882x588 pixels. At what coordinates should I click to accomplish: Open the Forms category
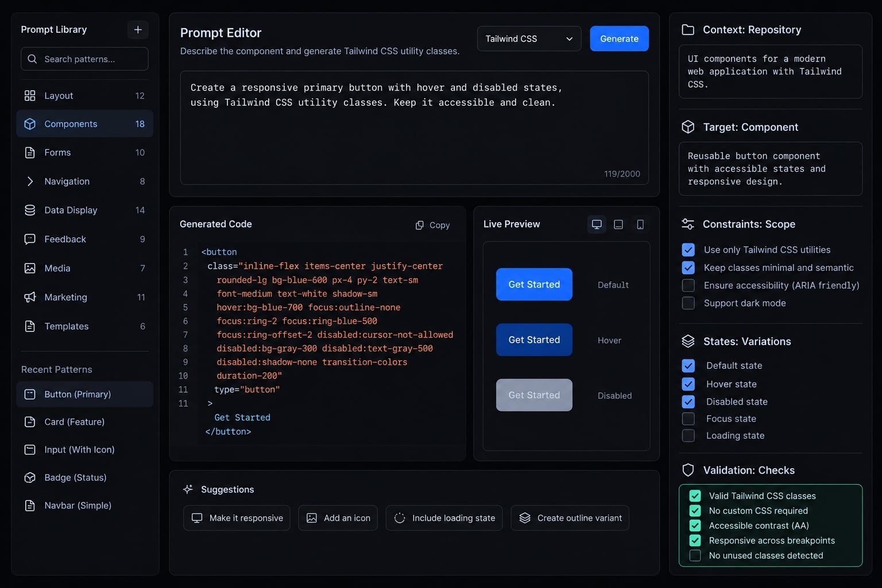pos(84,153)
